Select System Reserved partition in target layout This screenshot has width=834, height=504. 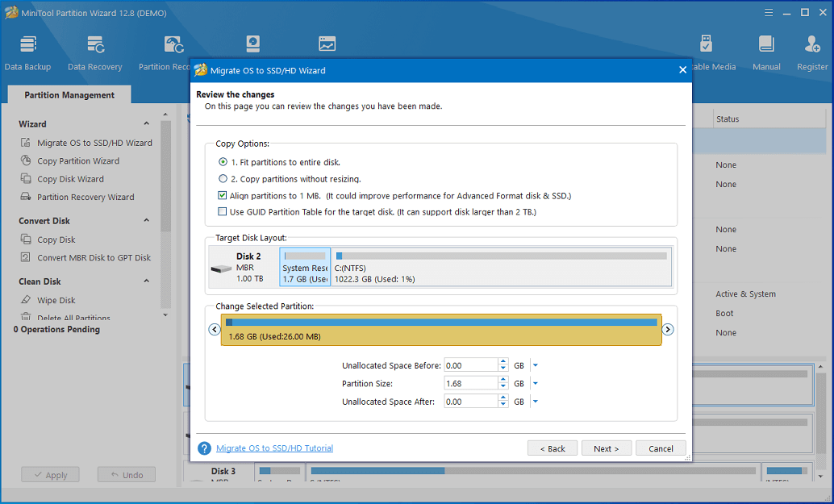pos(305,267)
